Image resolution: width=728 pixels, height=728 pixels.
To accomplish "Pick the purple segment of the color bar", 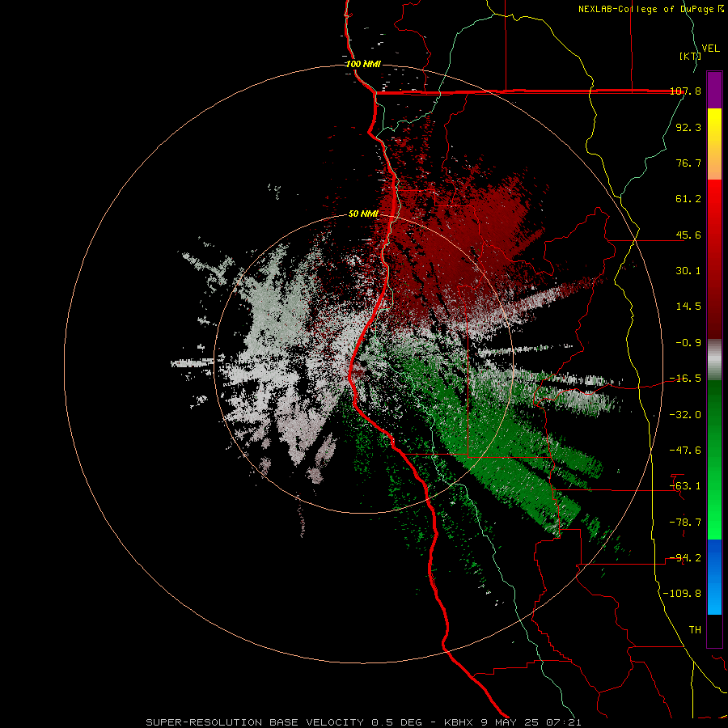I will (x=714, y=90).
